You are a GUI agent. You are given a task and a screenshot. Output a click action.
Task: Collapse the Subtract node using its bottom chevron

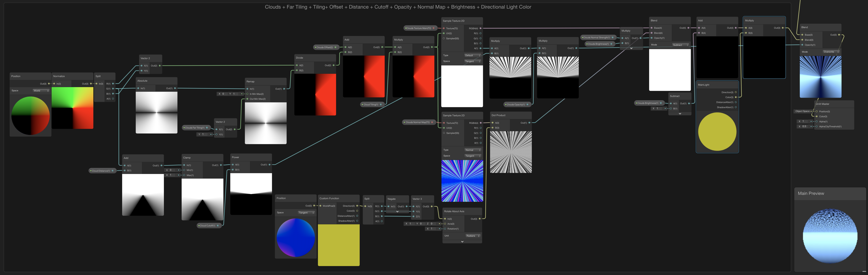point(680,113)
